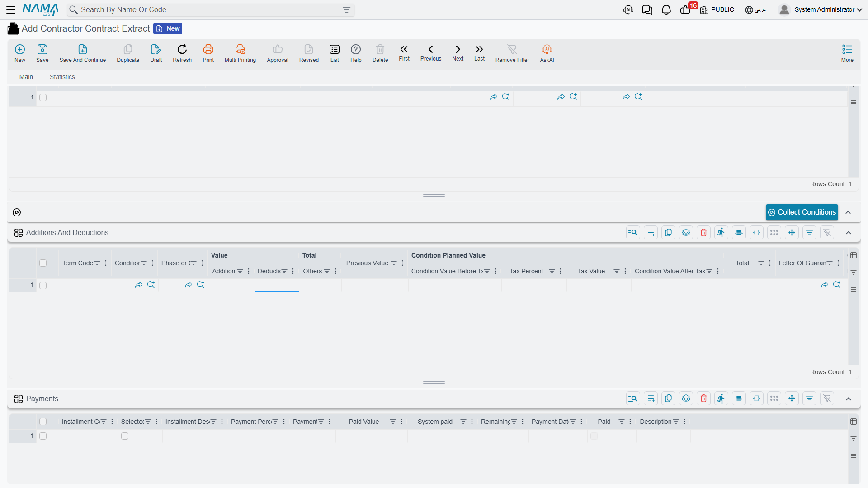
Task: Click copy rows icon in Additions And Deductions
Action: pos(668,233)
